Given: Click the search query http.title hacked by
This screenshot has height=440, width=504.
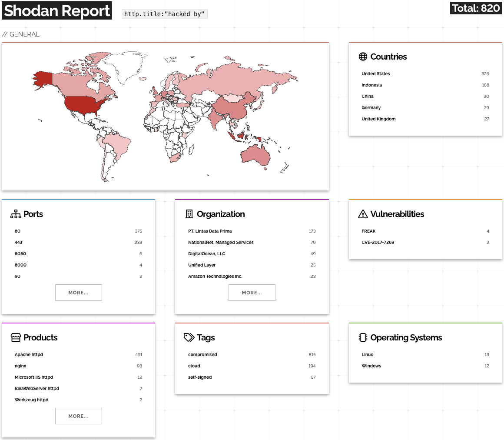Looking at the screenshot, I should [x=164, y=13].
